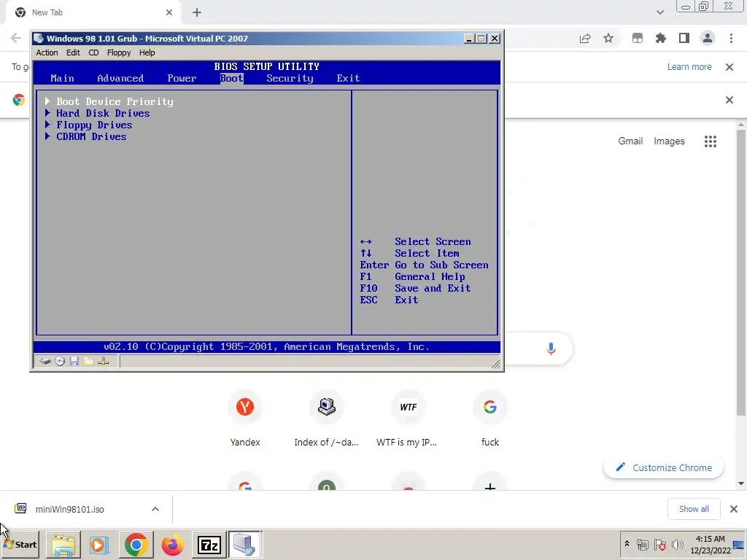Click the shared folder status icon in Virtual PC
This screenshot has width=747, height=560.
[88, 362]
